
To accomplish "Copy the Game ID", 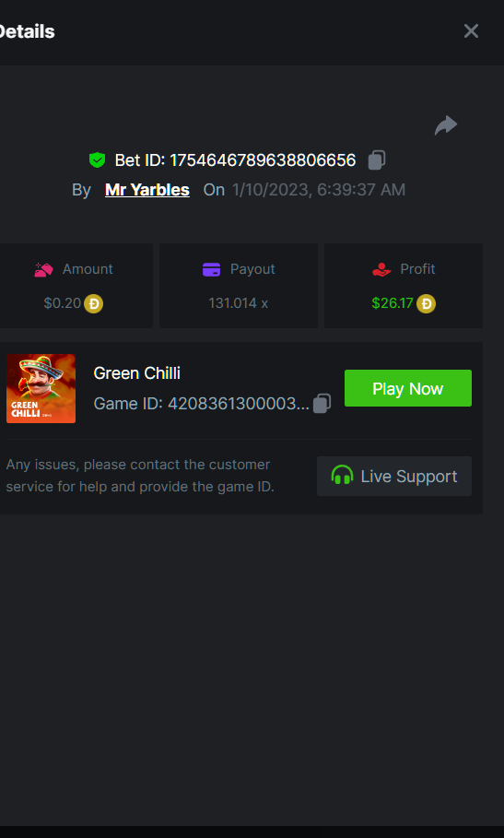I will coord(322,404).
